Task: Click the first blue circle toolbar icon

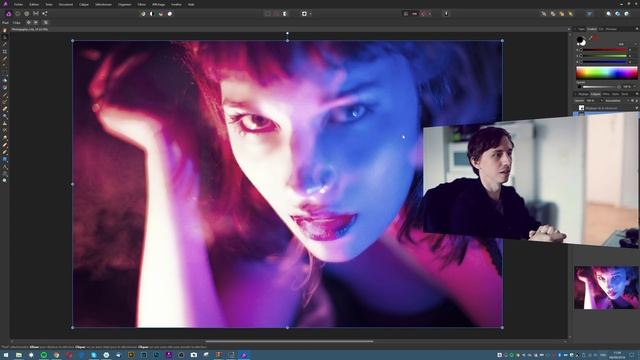Action: [609, 13]
